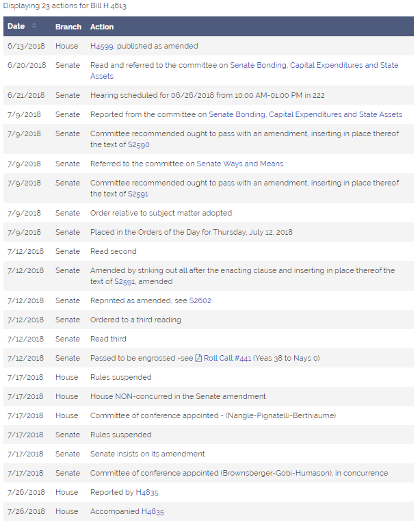The width and height of the screenshot is (420, 529).
Task: Click the Branch column header
Action: coord(68,27)
